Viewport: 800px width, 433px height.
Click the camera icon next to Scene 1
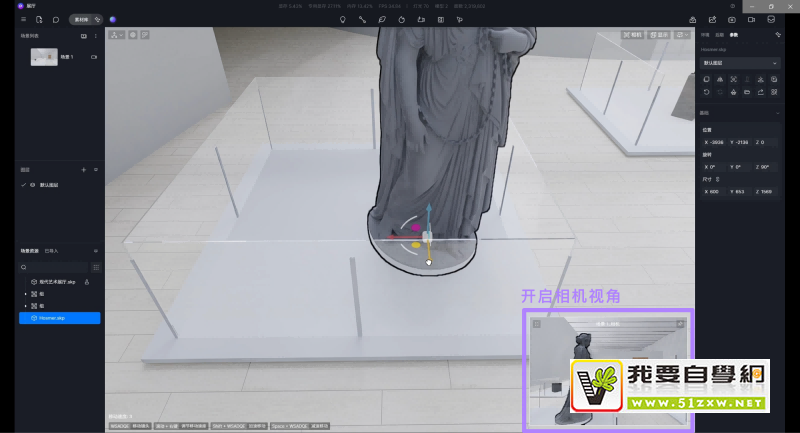click(x=94, y=57)
